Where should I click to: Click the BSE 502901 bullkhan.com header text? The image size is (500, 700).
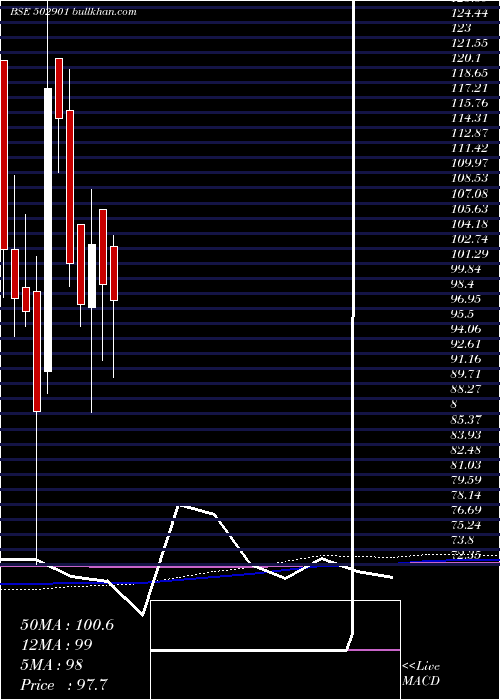[x=73, y=12]
